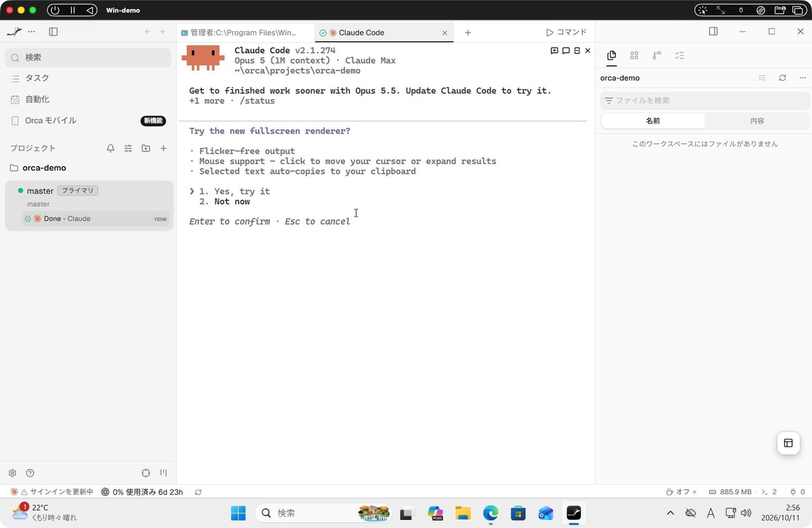Open the source control branch panel tab

[657, 55]
